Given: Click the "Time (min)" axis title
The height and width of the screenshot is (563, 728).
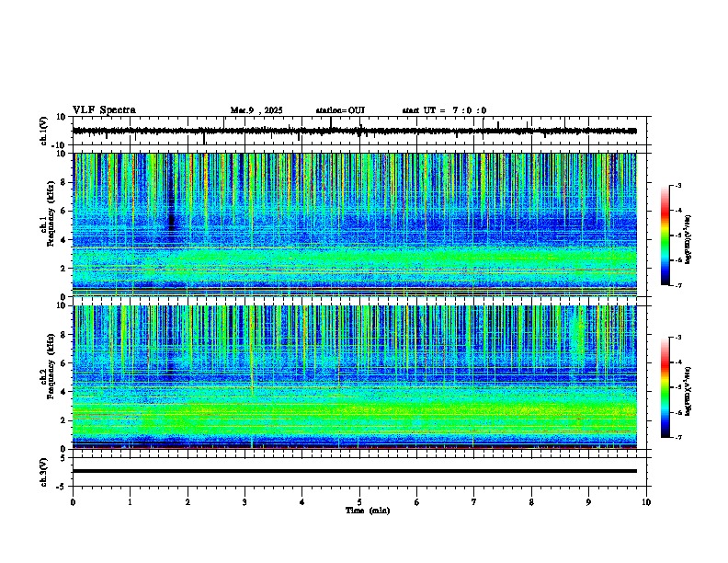Looking at the screenshot, I should coord(368,511).
